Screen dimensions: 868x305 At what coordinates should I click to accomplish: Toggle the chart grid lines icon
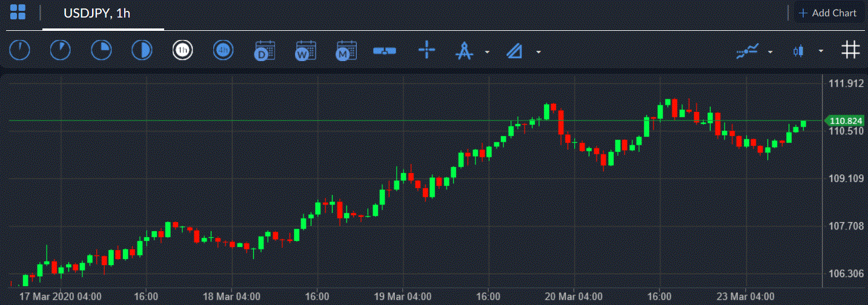(x=850, y=50)
